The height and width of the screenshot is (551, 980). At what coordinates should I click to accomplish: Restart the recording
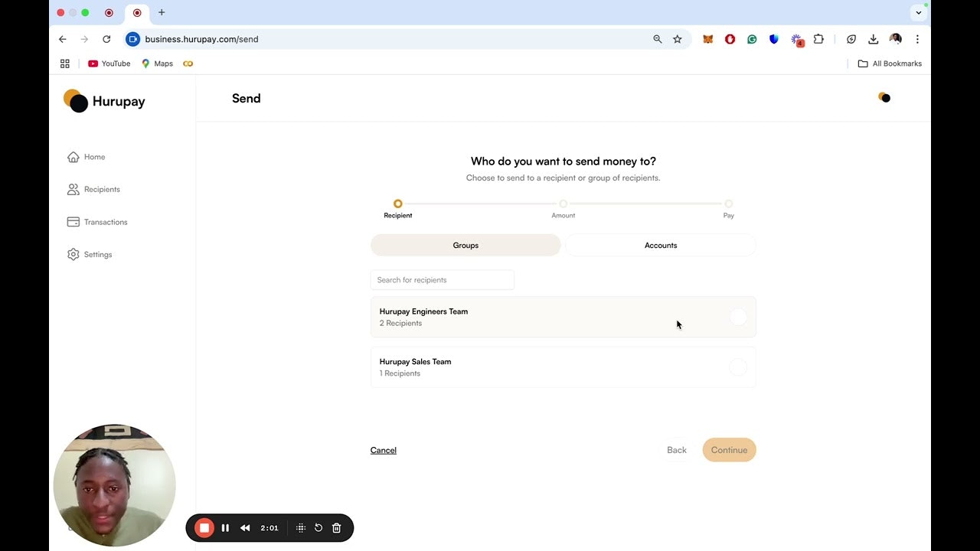(x=318, y=528)
